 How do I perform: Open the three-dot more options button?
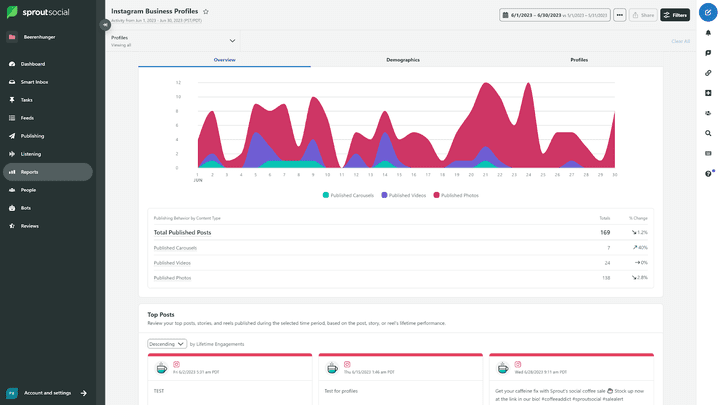(x=620, y=15)
